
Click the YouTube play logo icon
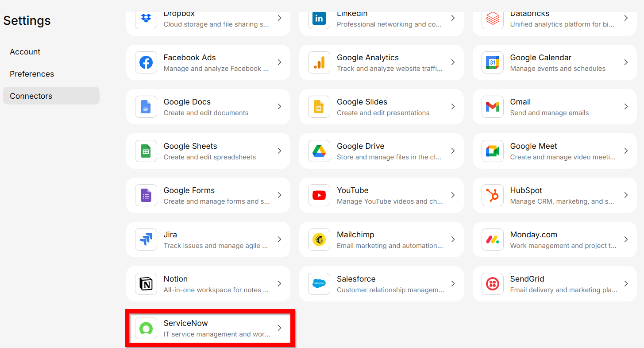(x=319, y=195)
